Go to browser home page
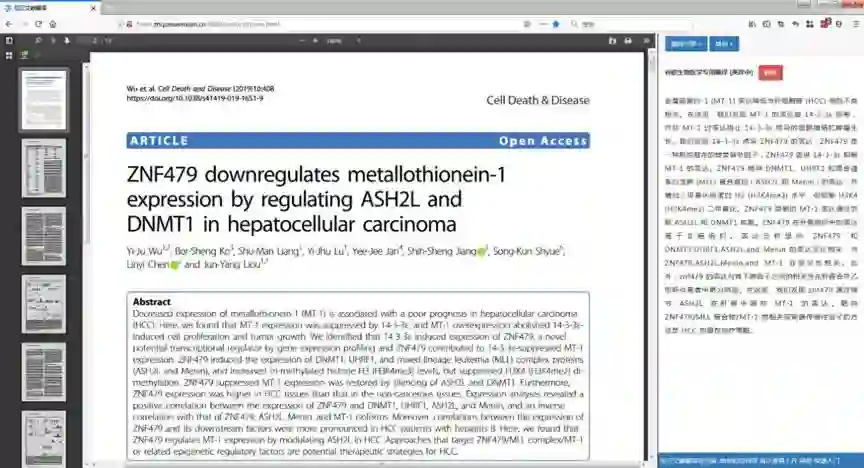The width and height of the screenshot is (864, 468). (x=53, y=24)
